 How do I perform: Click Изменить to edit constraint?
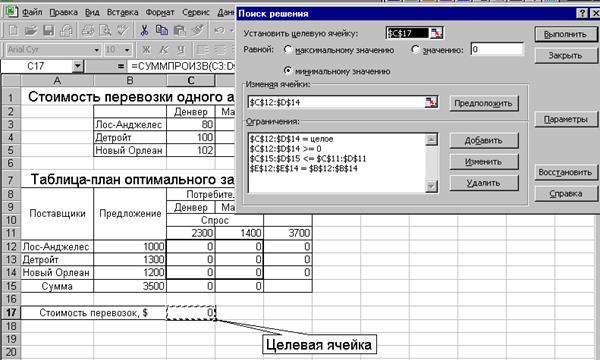[484, 162]
